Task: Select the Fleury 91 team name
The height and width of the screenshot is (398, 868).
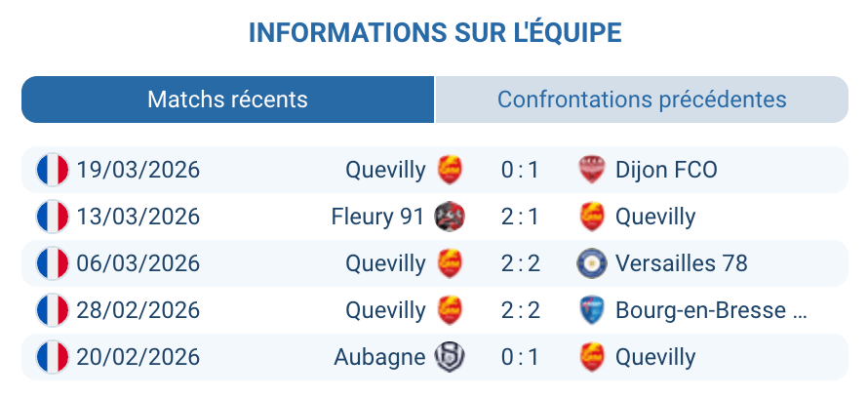Action: tap(377, 217)
